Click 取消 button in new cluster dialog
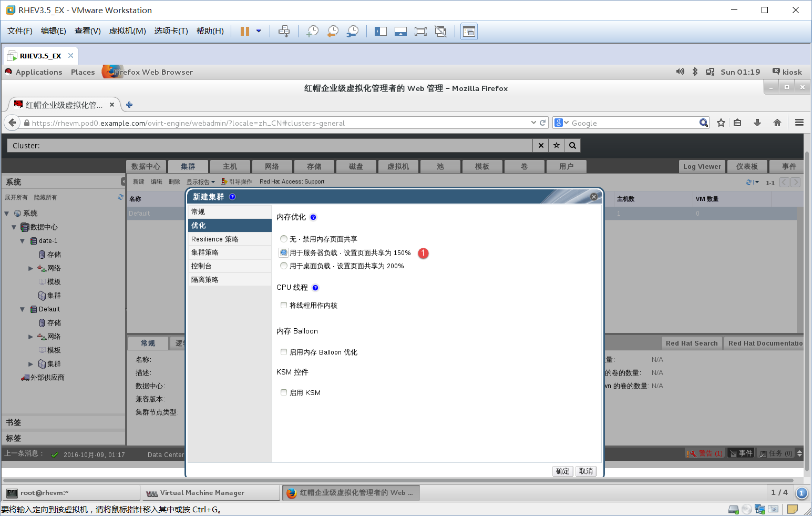 click(x=586, y=471)
